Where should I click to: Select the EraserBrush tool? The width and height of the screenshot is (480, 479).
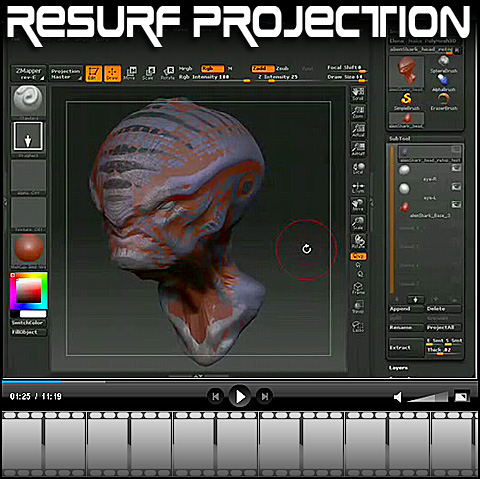click(444, 102)
